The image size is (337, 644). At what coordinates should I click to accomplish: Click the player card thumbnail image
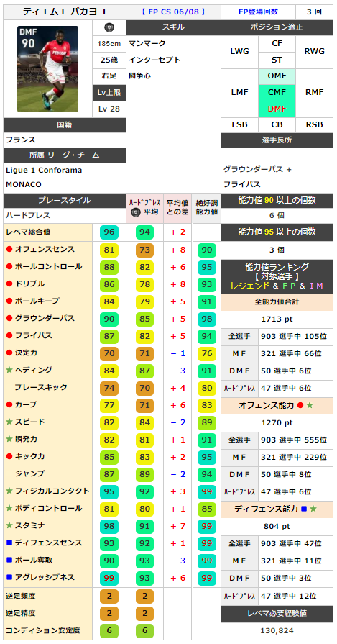click(47, 69)
